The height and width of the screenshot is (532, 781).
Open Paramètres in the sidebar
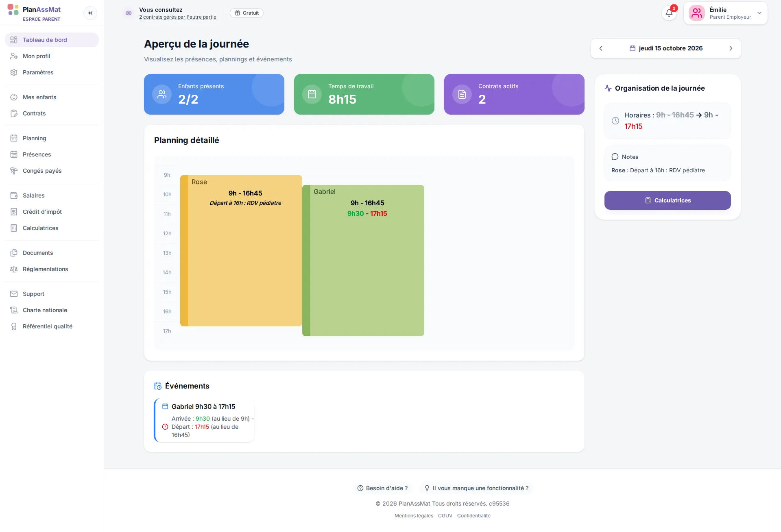(x=52, y=72)
